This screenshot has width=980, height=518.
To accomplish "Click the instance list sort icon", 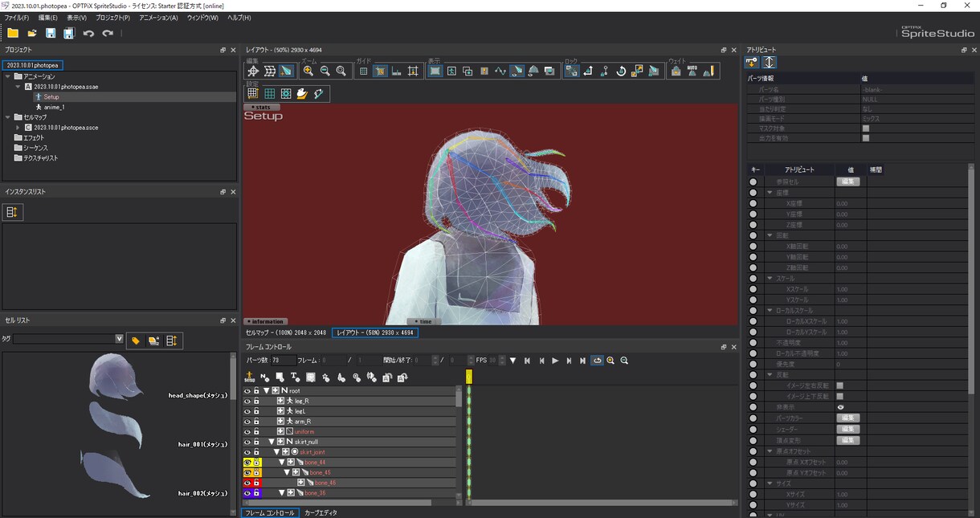I will (x=11, y=211).
